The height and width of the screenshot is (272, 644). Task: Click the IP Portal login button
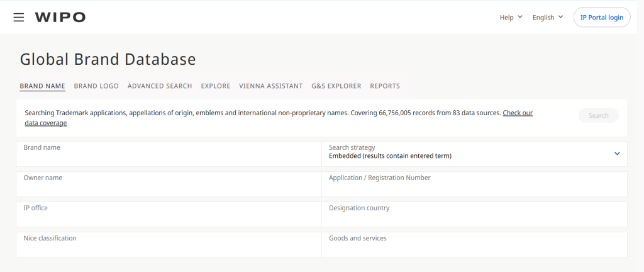(602, 18)
